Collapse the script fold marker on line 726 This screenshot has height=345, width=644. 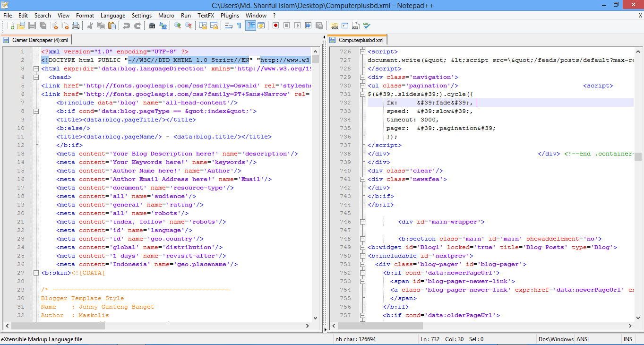click(362, 52)
